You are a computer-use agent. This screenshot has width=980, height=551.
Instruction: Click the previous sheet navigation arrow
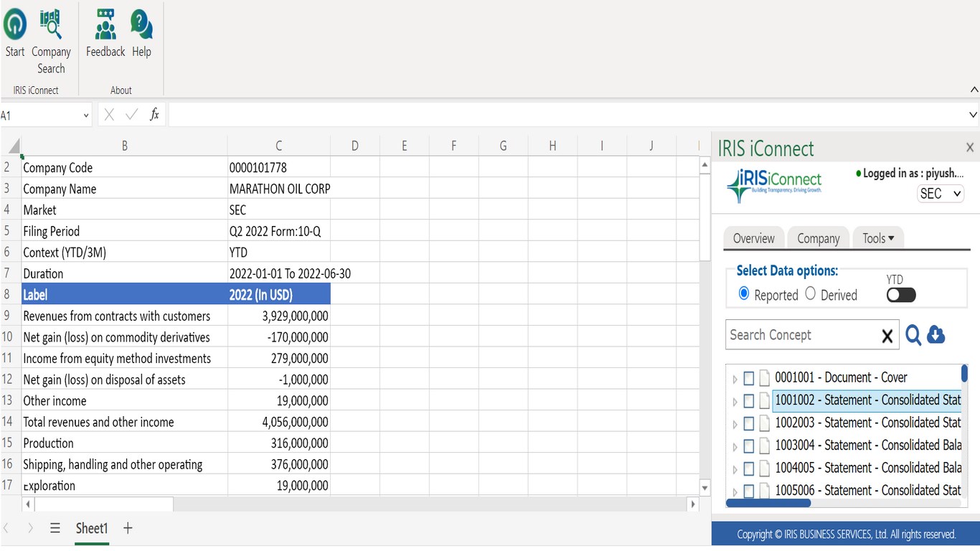click(x=7, y=528)
